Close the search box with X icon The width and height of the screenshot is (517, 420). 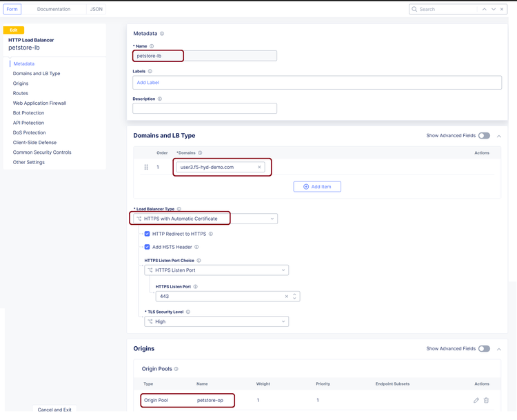tap(503, 9)
